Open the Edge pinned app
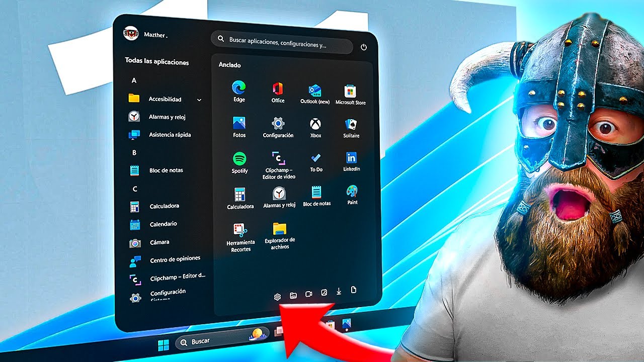644x362 pixels. (x=239, y=92)
